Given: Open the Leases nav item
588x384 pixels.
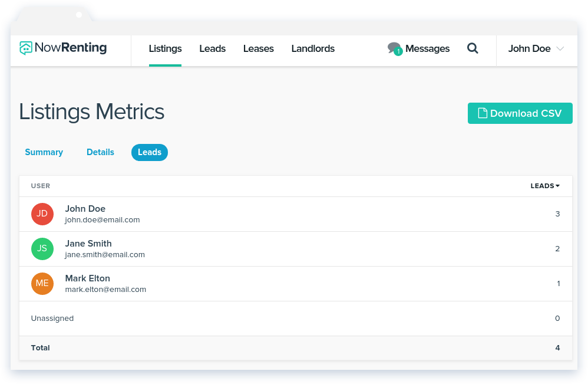Looking at the screenshot, I should 259,49.
